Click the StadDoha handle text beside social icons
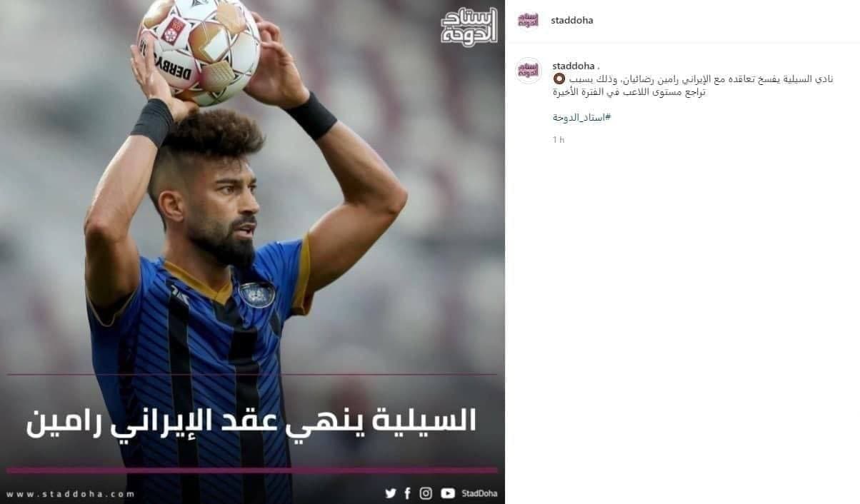This screenshot has width=860, height=504. (479, 493)
